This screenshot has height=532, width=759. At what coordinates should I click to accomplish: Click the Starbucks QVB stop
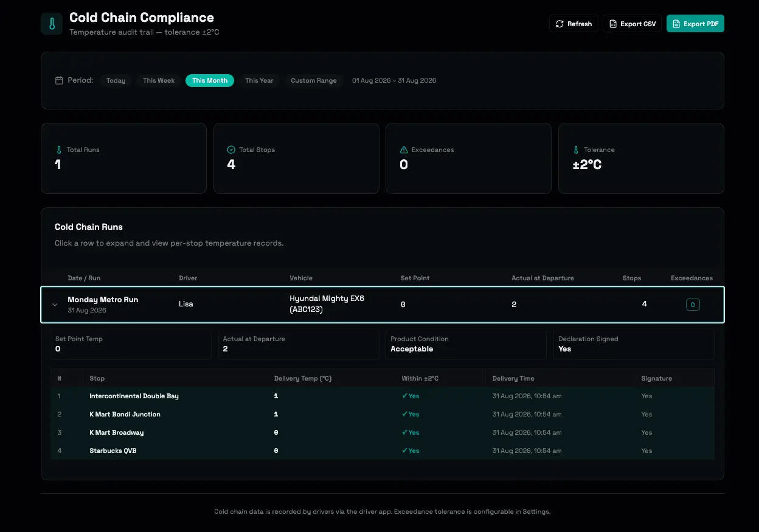(x=113, y=451)
